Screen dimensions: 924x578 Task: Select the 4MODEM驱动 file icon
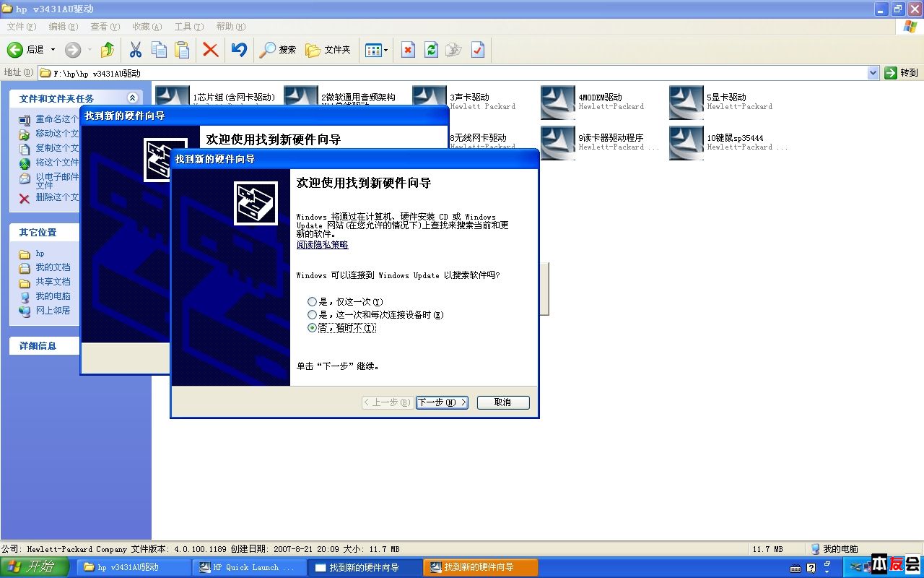[558, 102]
